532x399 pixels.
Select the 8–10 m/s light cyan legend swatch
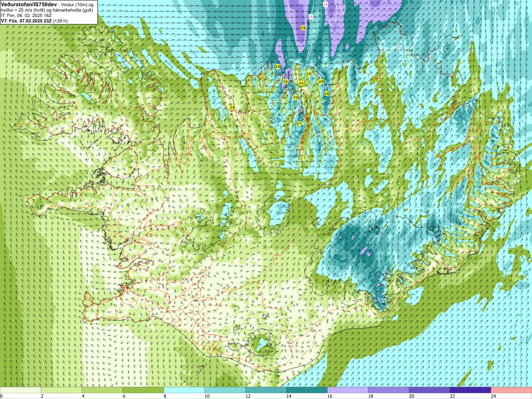[184, 390]
